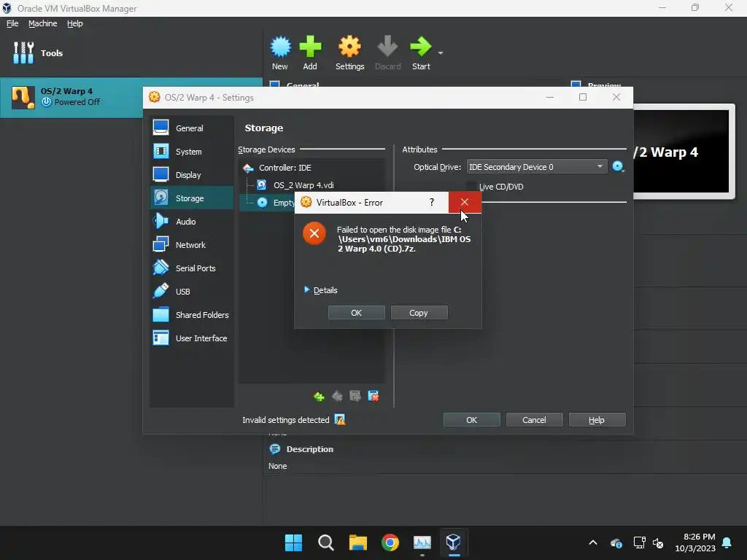Click Help in the Settings dialog
747x560 pixels.
(597, 420)
